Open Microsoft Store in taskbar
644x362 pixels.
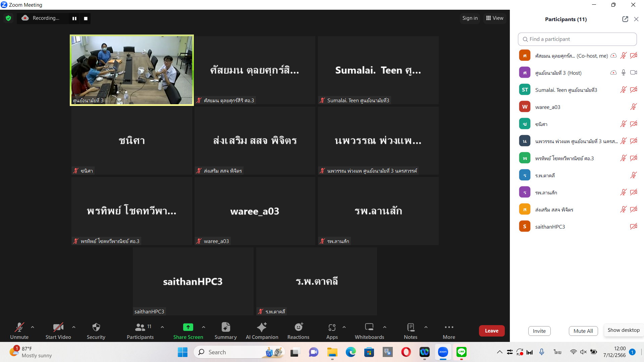coord(369,352)
